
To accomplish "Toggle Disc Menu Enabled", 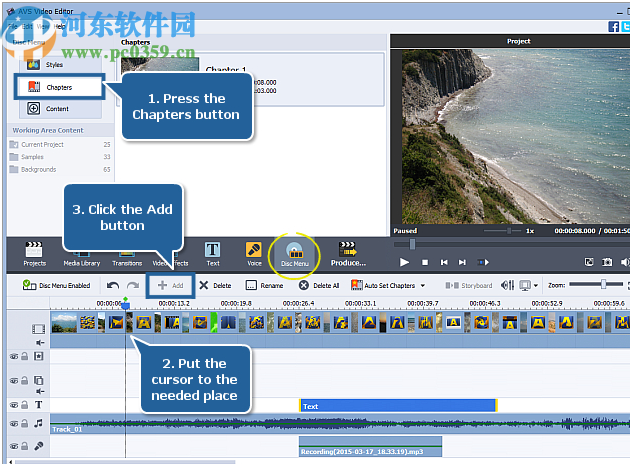I will pos(56,285).
